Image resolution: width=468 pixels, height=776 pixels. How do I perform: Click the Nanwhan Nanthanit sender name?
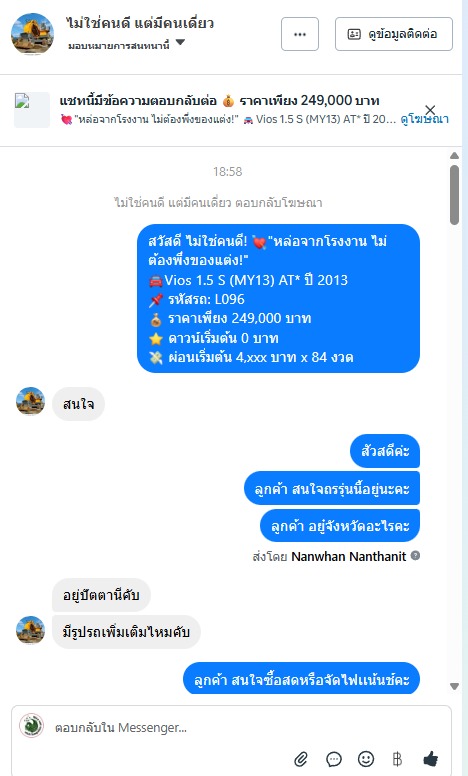[x=349, y=556]
